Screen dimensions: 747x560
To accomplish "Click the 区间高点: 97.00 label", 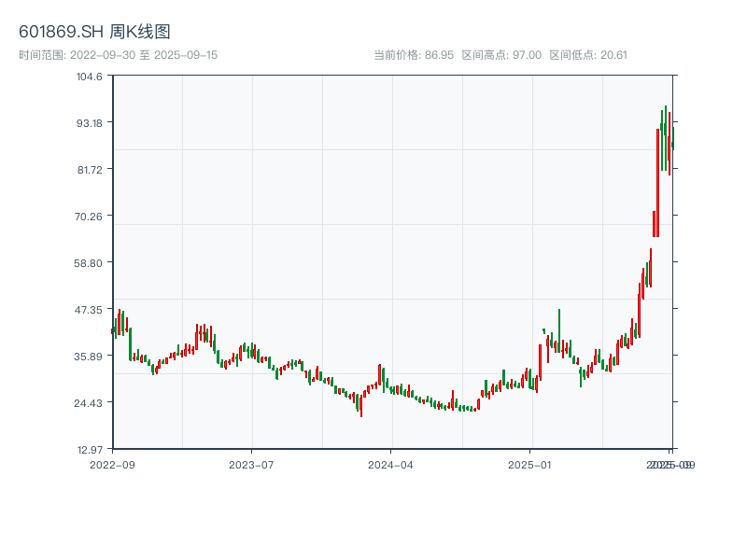I will tap(501, 55).
